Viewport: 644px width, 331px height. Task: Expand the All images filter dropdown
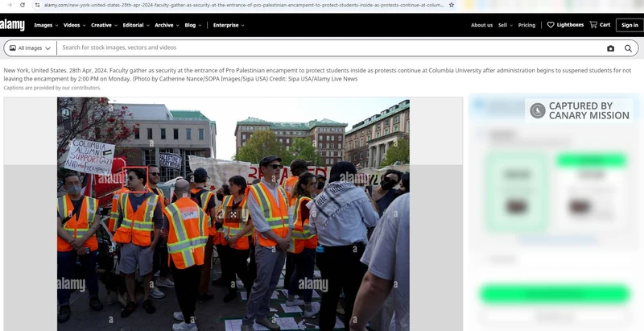coord(29,48)
